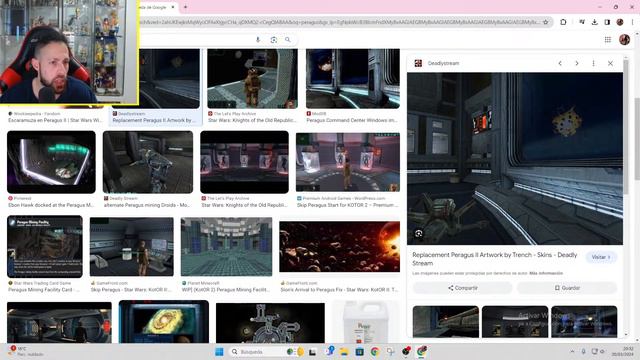Click the 'Más información' copyright link
The width and height of the screenshot is (640, 360).
[546, 273]
